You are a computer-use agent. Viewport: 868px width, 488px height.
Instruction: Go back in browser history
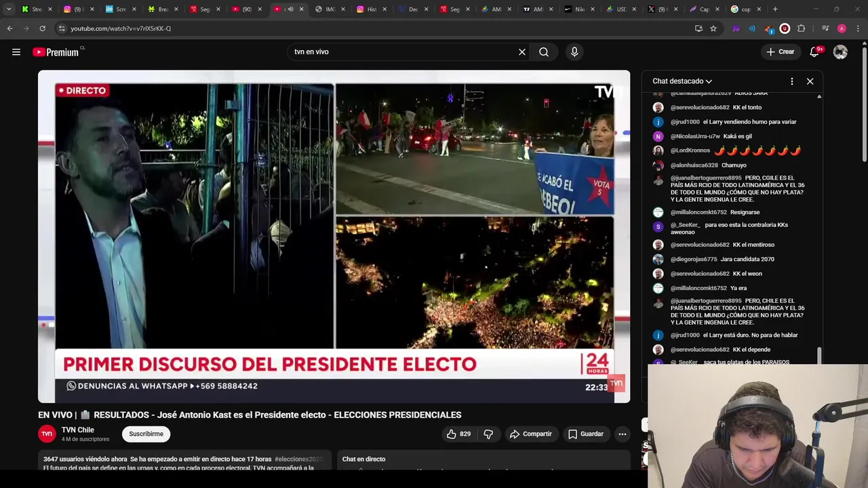9,28
